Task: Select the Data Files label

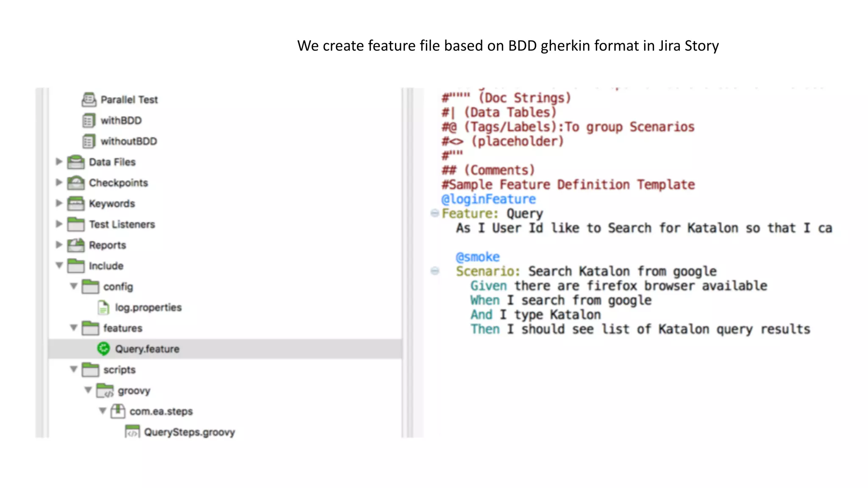Action: [112, 162]
